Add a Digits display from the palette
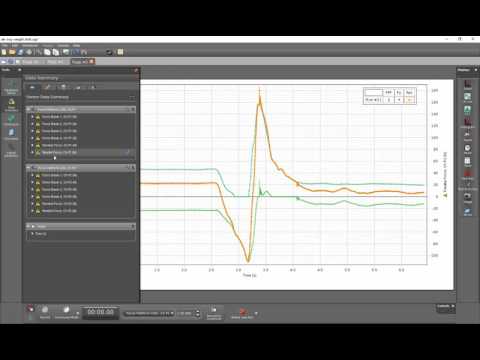This screenshot has height=360, width=480. tap(468, 135)
